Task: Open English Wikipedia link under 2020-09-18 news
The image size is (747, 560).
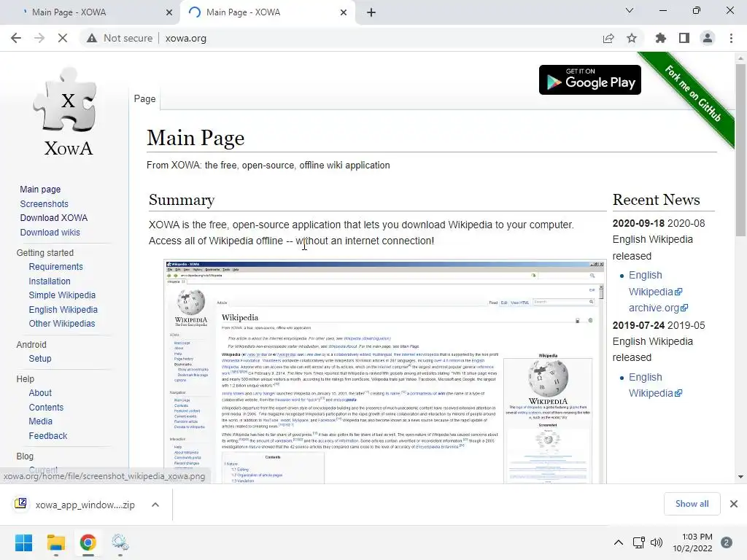Action: click(655, 284)
